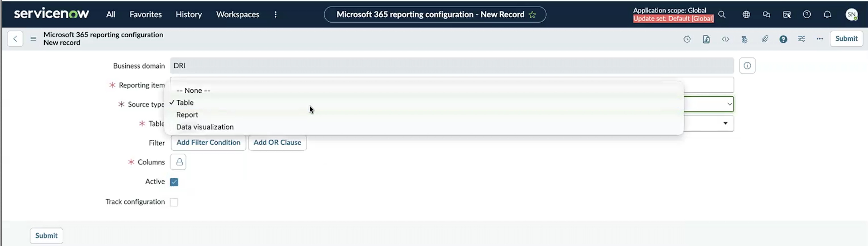
Task: Open the Table field dropdown arrow
Action: 725,123
